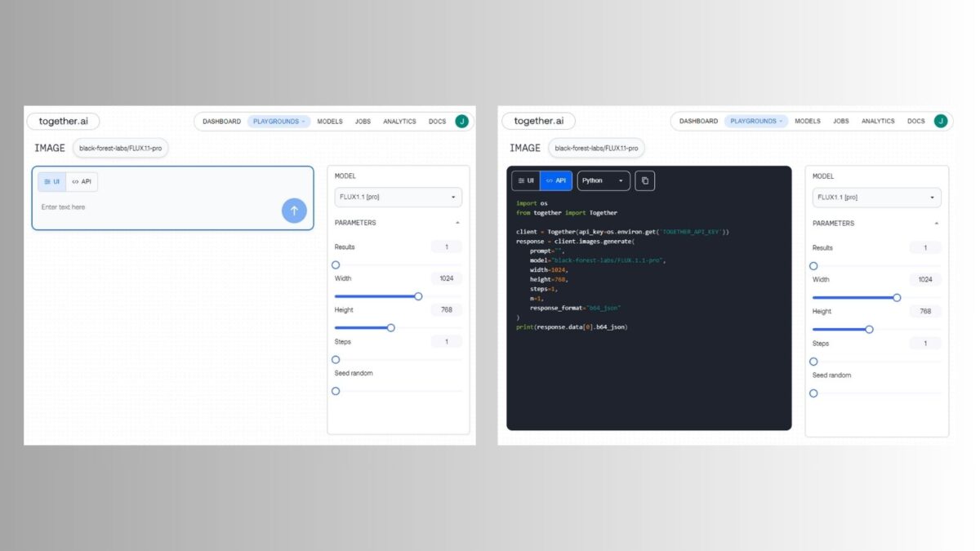This screenshot has height=551, width=980.
Task: Select the active API toggle in code panel
Action: click(x=556, y=180)
